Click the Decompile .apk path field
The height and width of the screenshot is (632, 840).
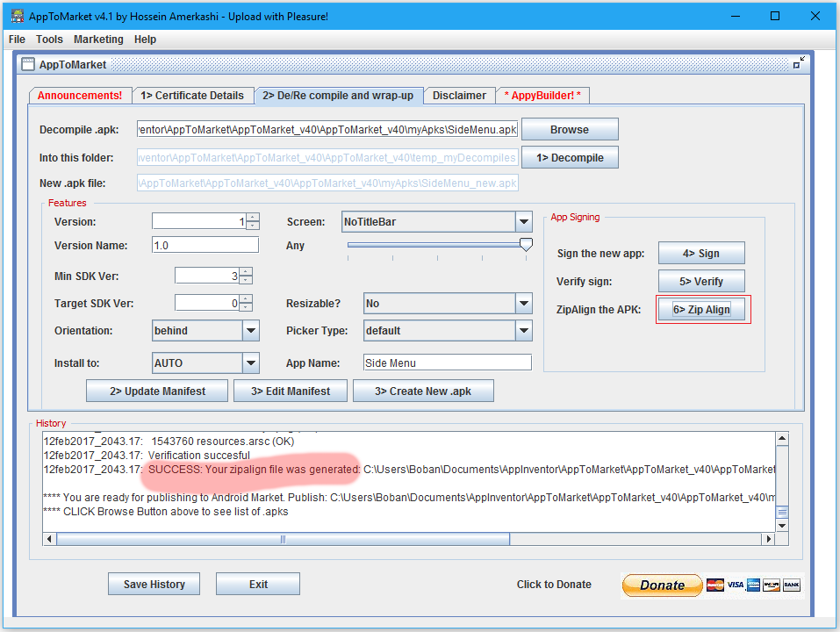tap(327, 130)
